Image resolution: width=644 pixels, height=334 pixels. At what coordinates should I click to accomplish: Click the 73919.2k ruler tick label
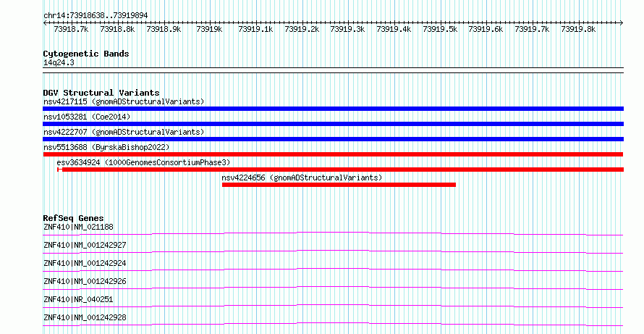[x=302, y=29]
